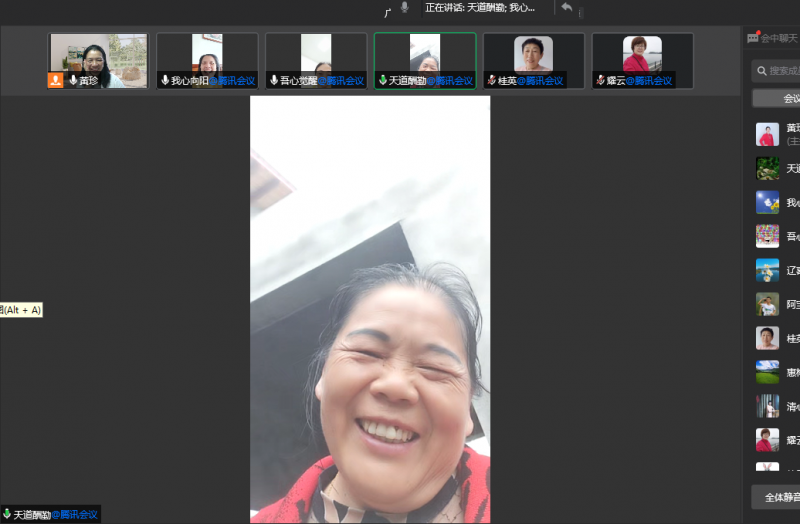Open the 会中聊天 chat icon
Viewport: 800px width, 524px height.
[x=753, y=38]
